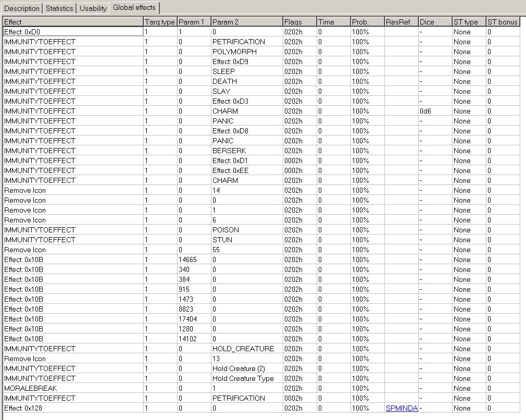The height and width of the screenshot is (420, 526).
Task: Select the 0d6 dice value
Action: click(435, 111)
